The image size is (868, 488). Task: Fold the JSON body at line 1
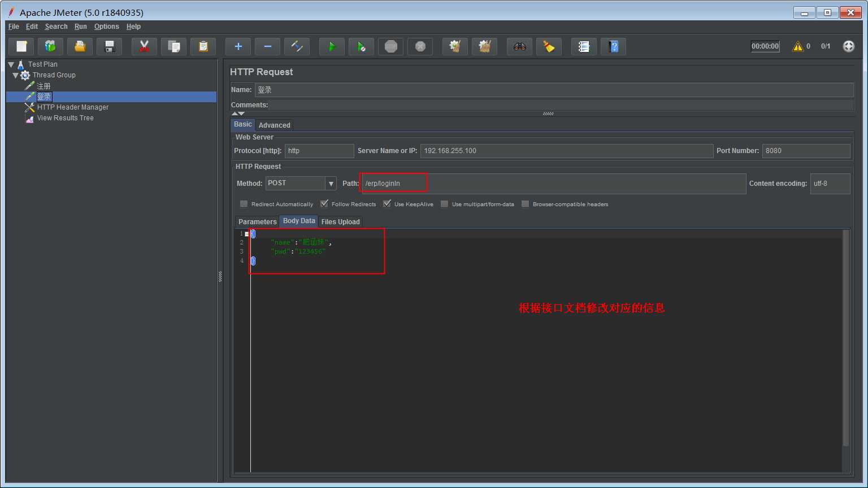pyautogui.click(x=247, y=234)
